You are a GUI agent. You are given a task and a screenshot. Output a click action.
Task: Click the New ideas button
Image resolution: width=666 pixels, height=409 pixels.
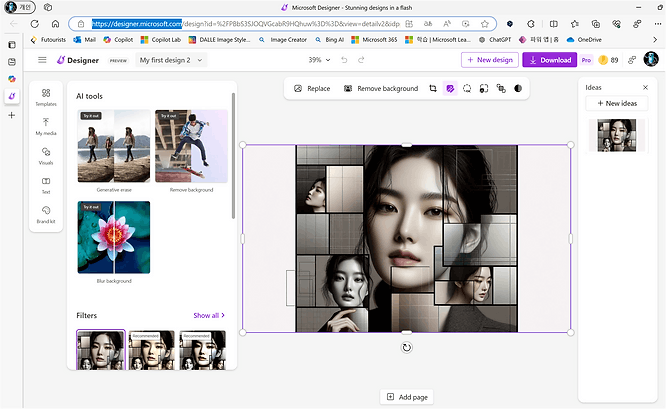(617, 104)
